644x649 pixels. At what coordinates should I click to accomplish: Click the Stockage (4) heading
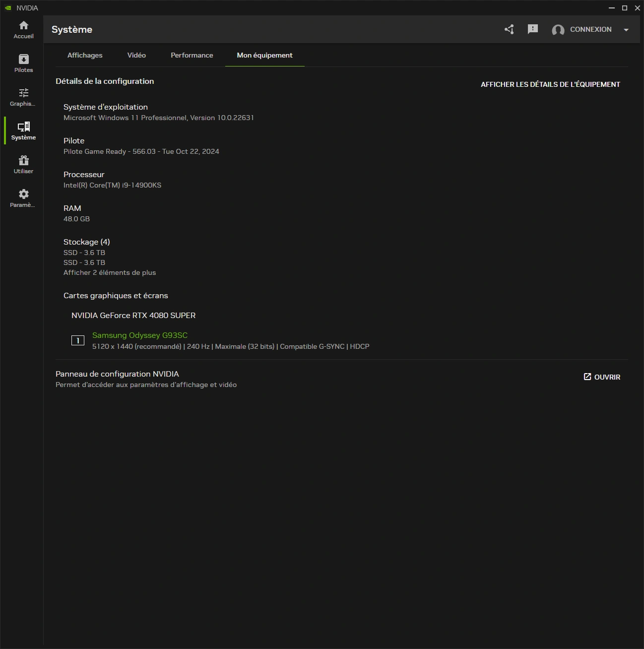(87, 242)
